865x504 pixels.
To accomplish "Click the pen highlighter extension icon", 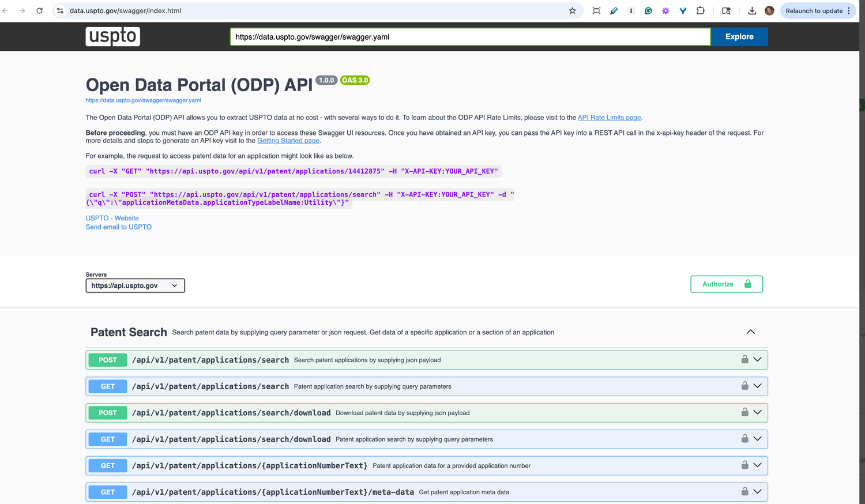I will [x=614, y=10].
